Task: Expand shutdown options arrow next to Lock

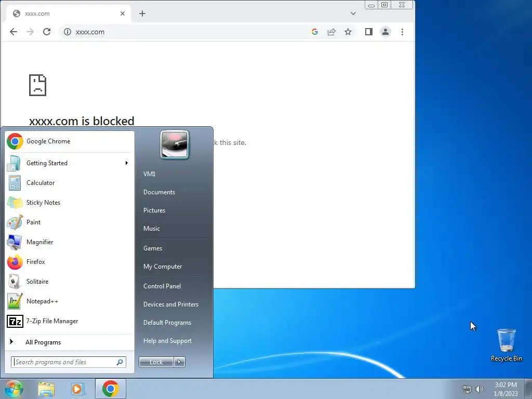Action: [179, 362]
